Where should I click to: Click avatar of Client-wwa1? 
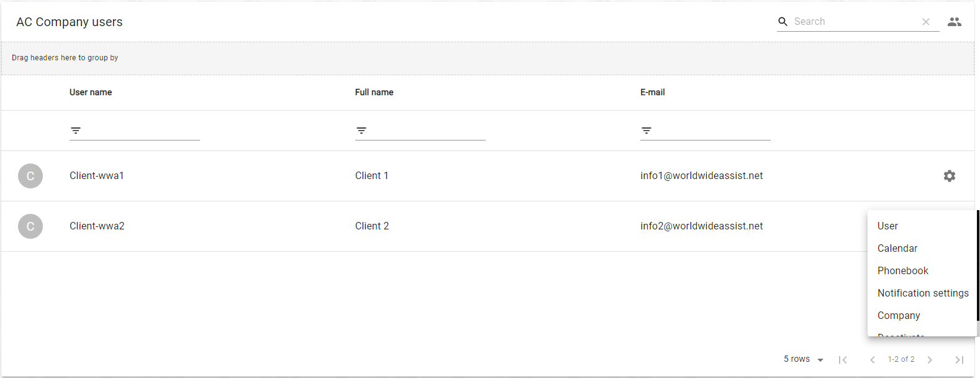(30, 176)
